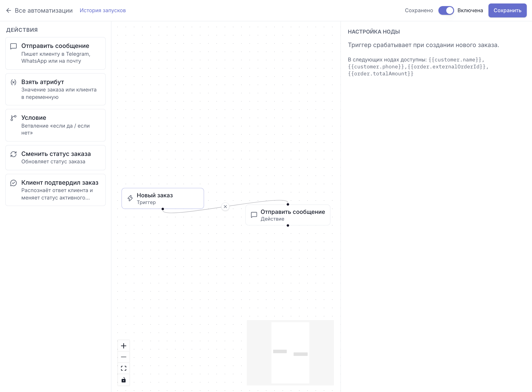Image resolution: width=532 pixels, height=392 pixels.
Task: Click the Сменить статус заказа refresh icon
Action: 13,154
